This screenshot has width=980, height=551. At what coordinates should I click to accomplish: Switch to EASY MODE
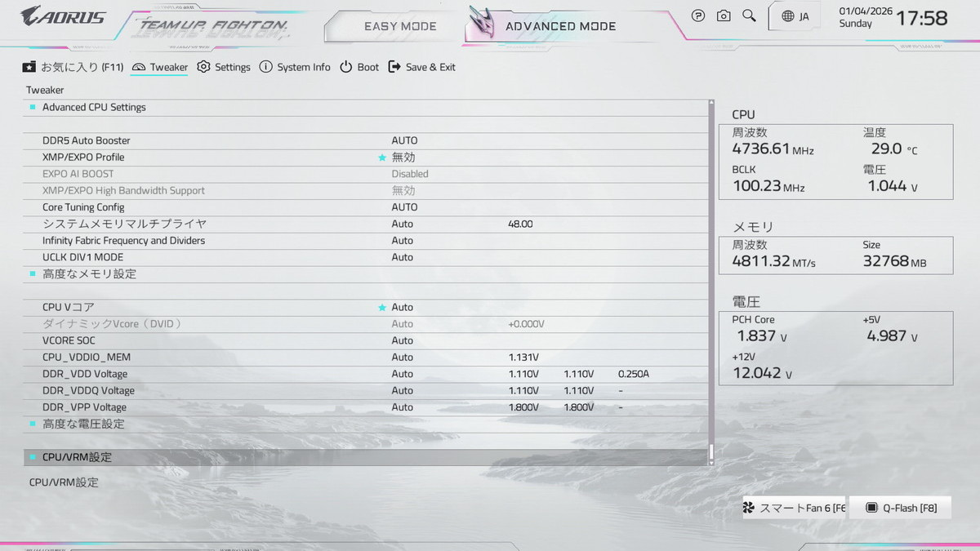(x=400, y=26)
